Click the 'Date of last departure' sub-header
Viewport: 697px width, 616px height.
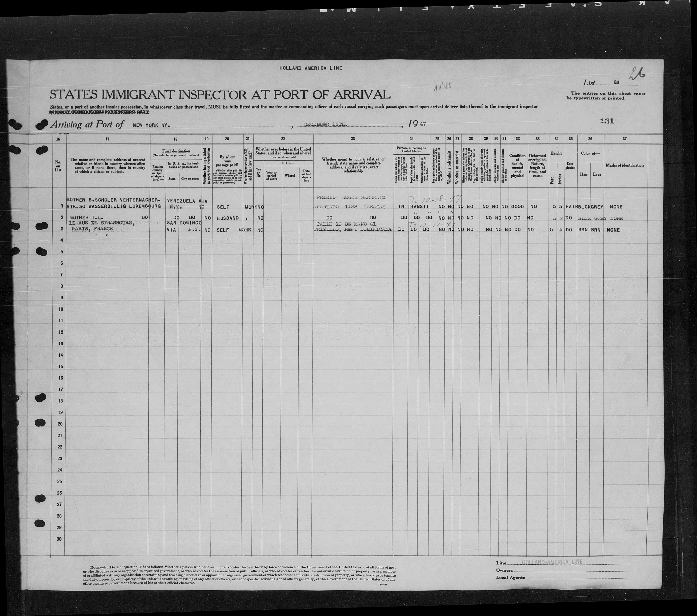click(306, 176)
